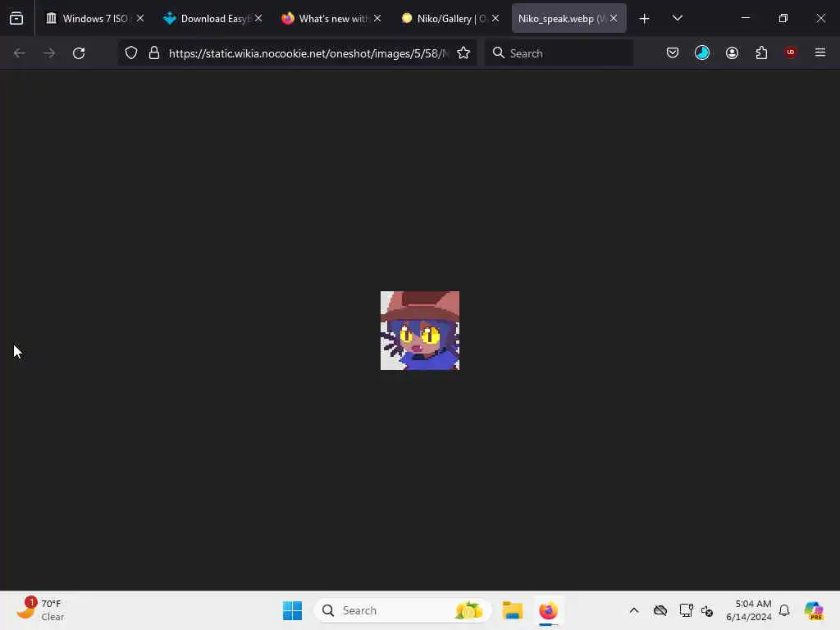Open File Explorer from the taskbar
Image resolution: width=840 pixels, height=630 pixels.
512,610
